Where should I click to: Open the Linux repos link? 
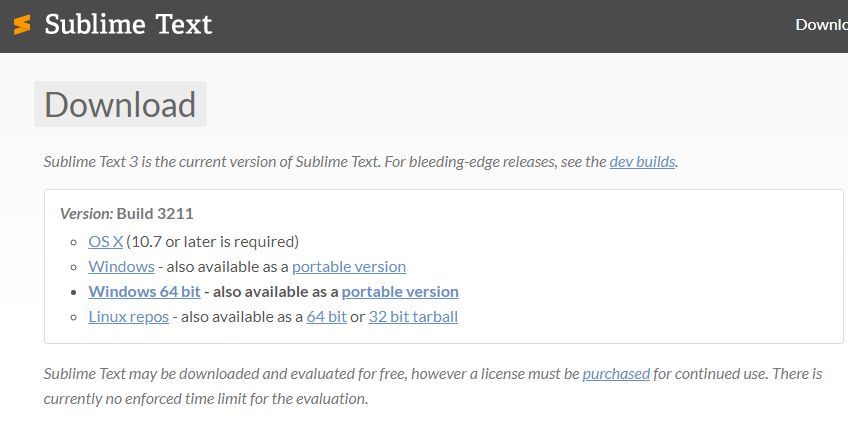(129, 317)
